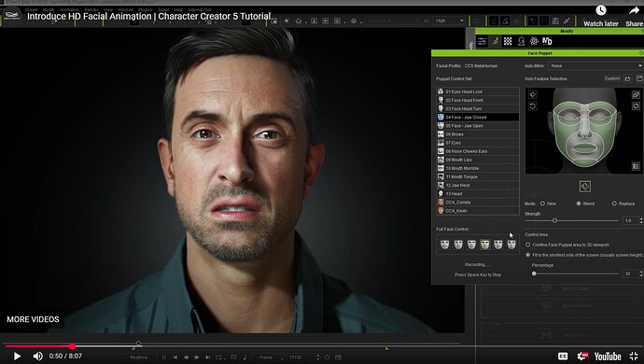Click the video title link
Viewport: 644px width, 364px height.
(148, 17)
